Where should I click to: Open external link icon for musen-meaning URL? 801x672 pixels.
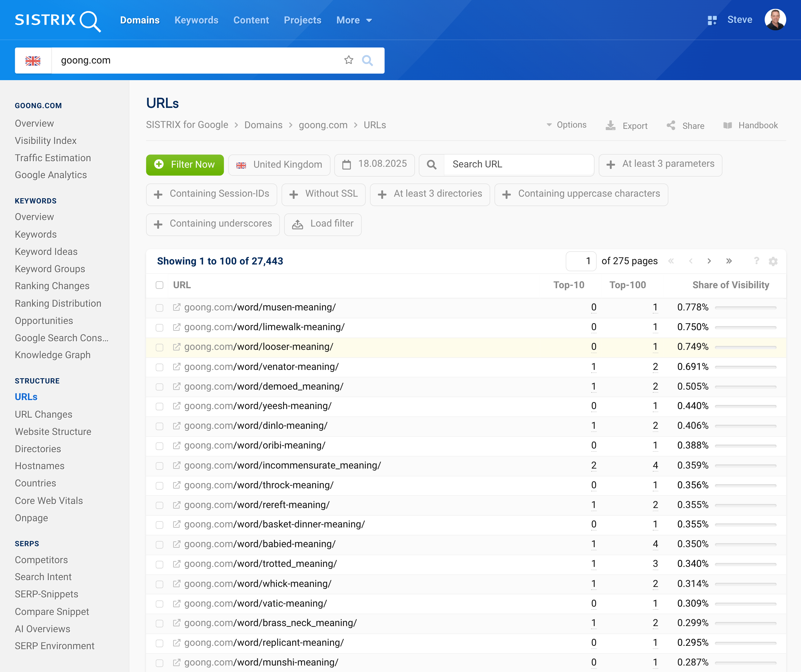[x=176, y=308]
